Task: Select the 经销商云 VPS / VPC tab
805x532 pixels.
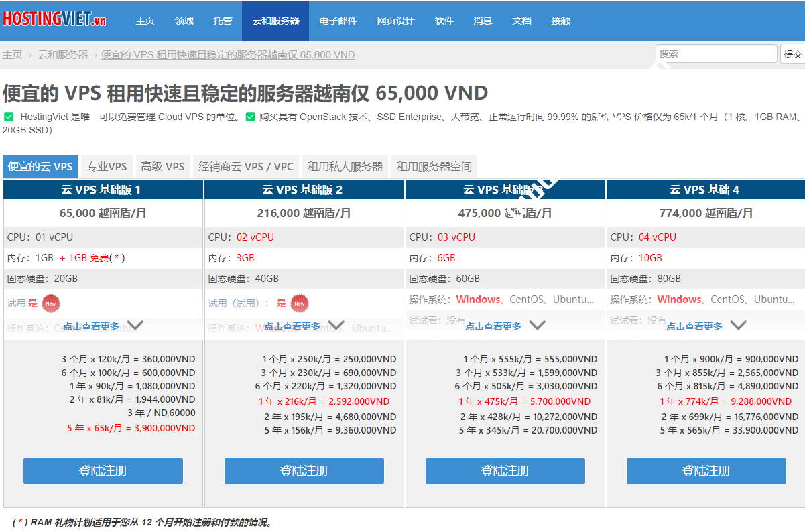Action: click(x=246, y=165)
